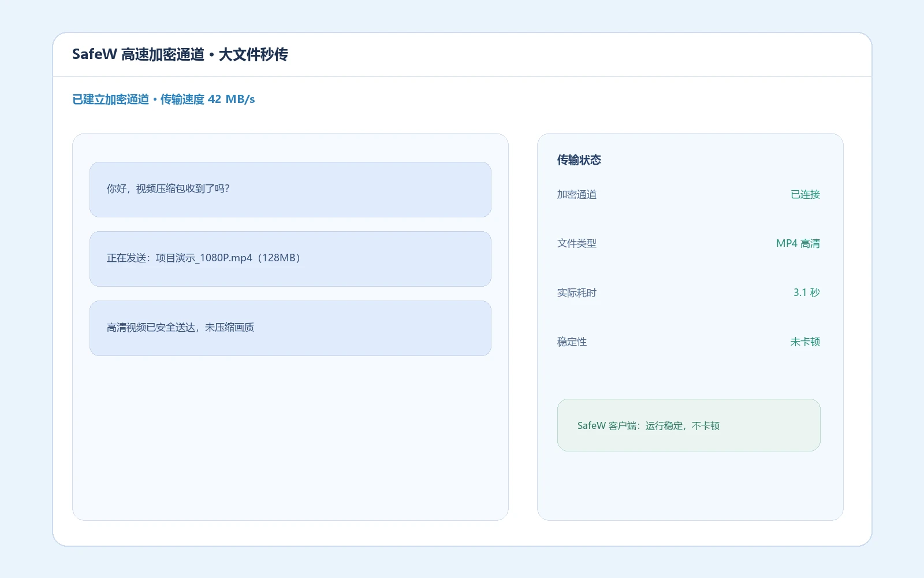Click the '加密通道' label
The height and width of the screenshot is (578, 924).
point(576,194)
